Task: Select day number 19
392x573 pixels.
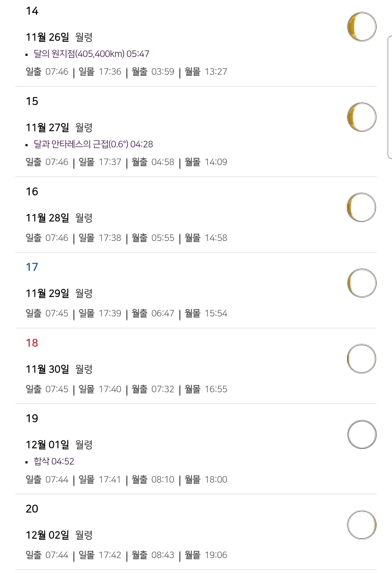Action: (x=32, y=418)
